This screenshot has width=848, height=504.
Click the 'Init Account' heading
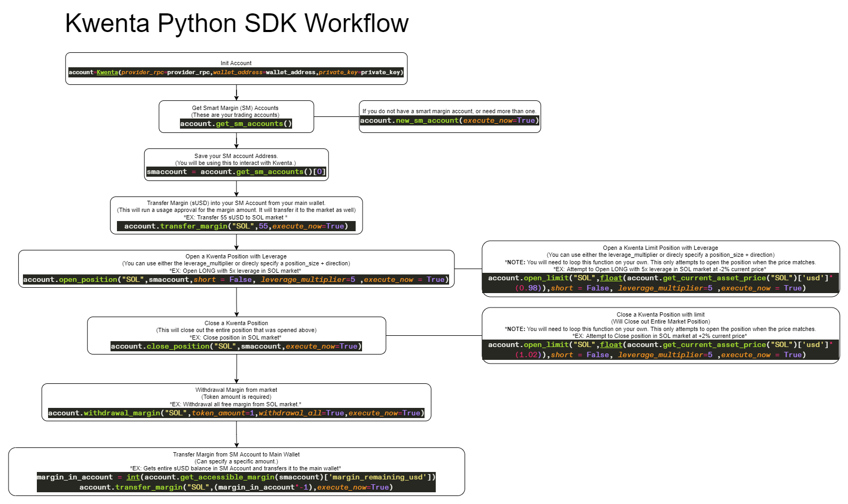236,63
